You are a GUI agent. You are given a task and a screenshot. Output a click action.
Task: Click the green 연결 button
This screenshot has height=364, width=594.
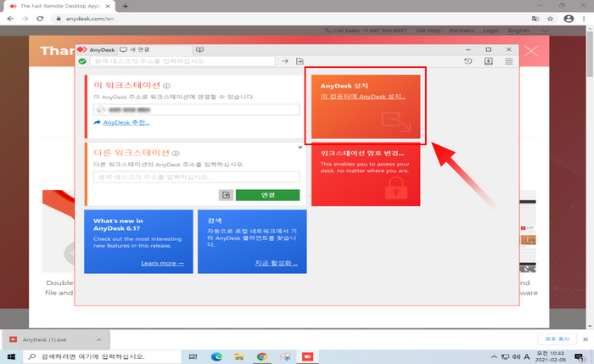pyautogui.click(x=267, y=194)
